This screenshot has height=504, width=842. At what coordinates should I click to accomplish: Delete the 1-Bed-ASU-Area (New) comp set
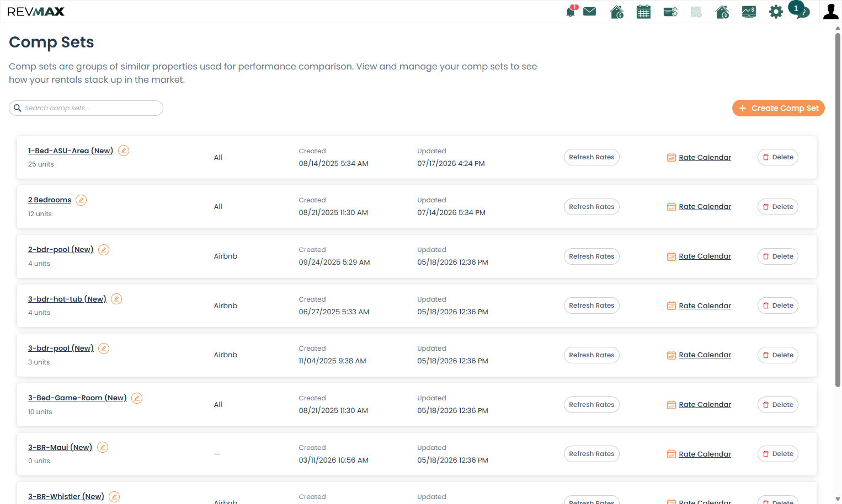tap(778, 157)
